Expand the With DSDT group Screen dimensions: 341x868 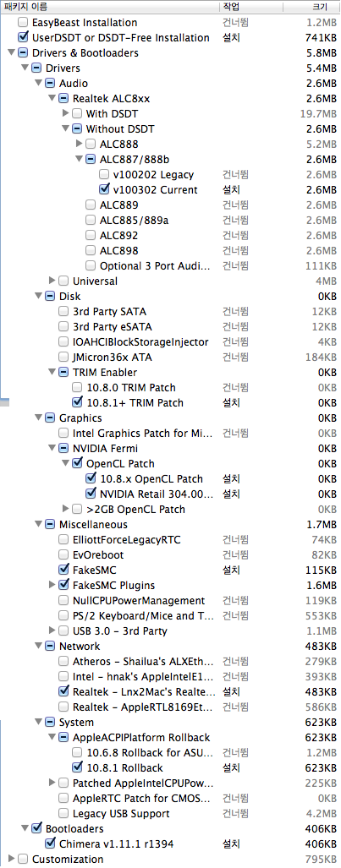[x=67, y=113]
